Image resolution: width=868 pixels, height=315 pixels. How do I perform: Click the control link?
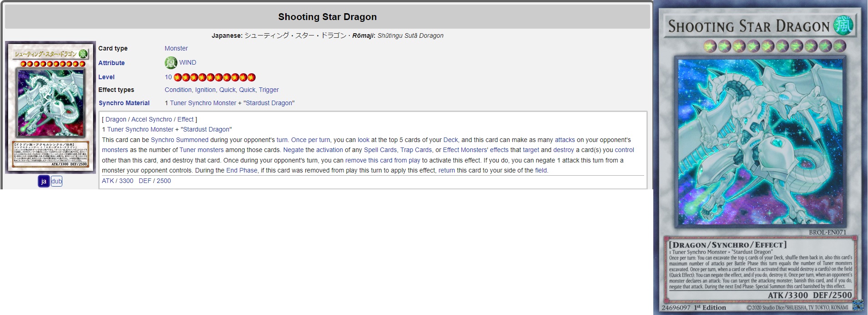tap(624, 150)
